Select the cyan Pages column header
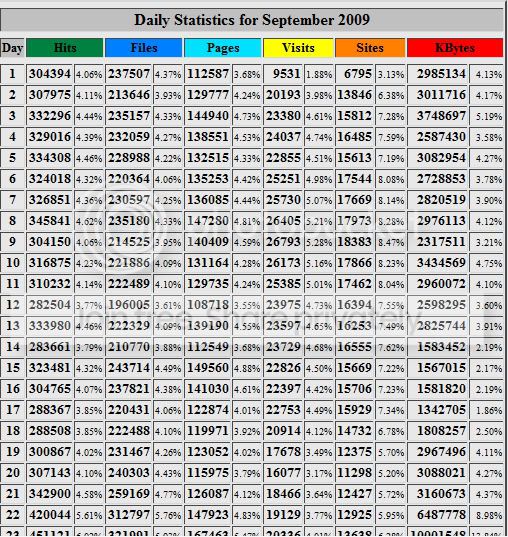508x537 pixels. pos(223,48)
